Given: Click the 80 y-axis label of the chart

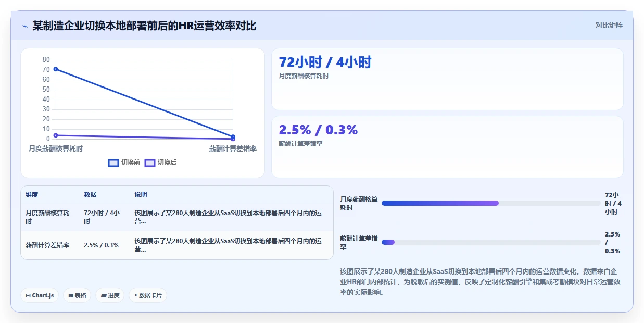Looking at the screenshot, I should [46, 60].
